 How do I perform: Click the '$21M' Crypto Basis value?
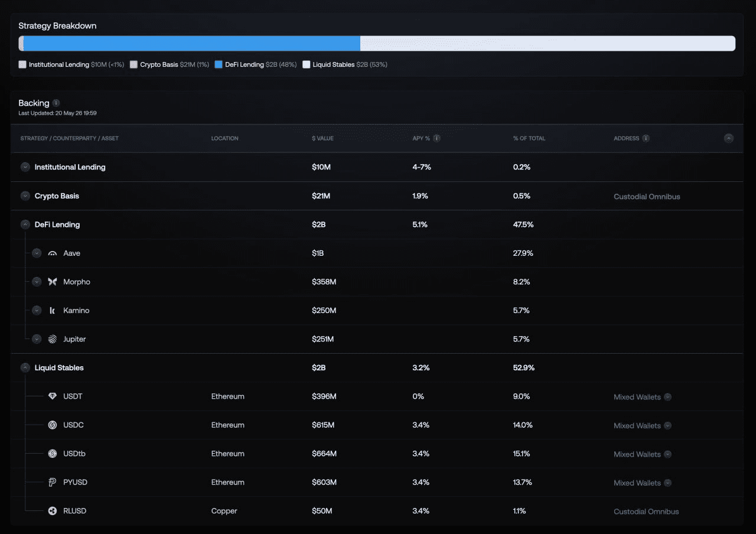click(321, 196)
